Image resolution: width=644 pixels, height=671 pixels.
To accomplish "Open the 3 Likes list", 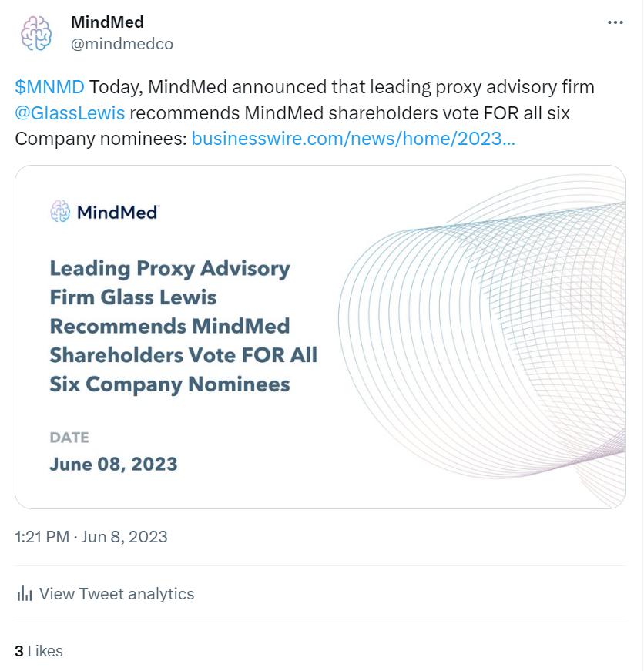I will (39, 651).
